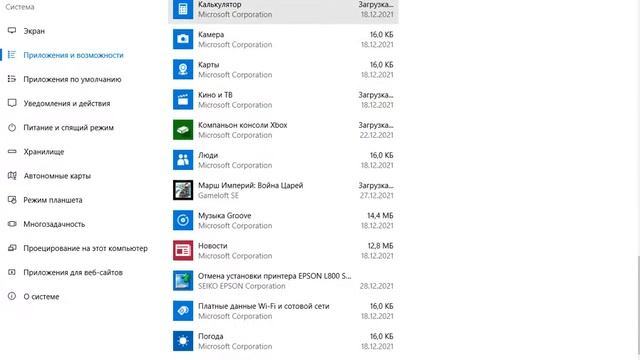Click the Люди app icon
640x360 pixels.
[183, 160]
